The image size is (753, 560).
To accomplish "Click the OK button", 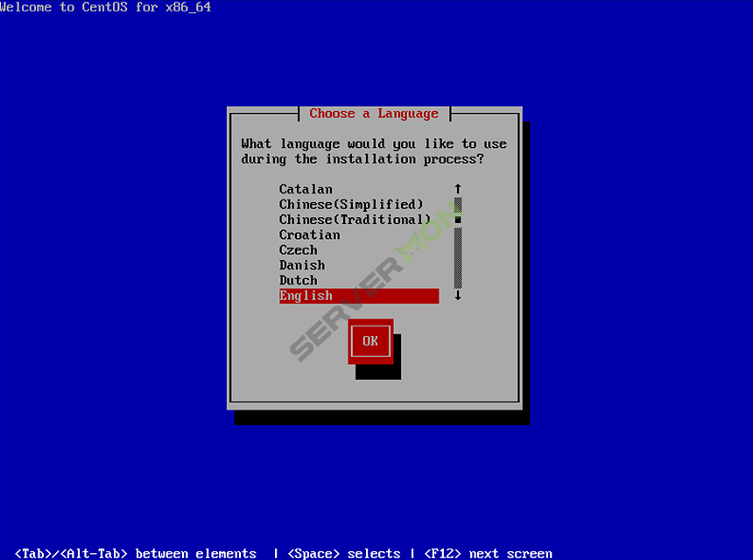I will (x=370, y=341).
